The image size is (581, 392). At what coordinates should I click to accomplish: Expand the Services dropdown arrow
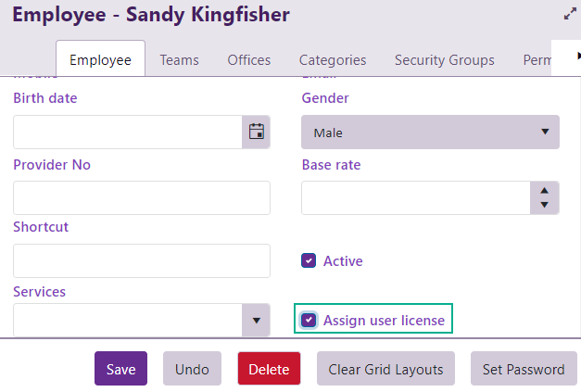(x=257, y=321)
